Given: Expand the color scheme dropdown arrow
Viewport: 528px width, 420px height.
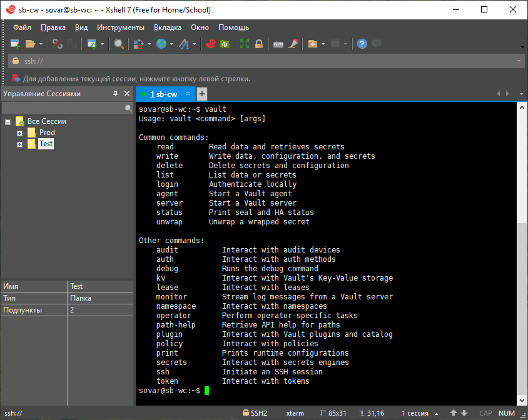Looking at the screenshot, I should (x=149, y=44).
